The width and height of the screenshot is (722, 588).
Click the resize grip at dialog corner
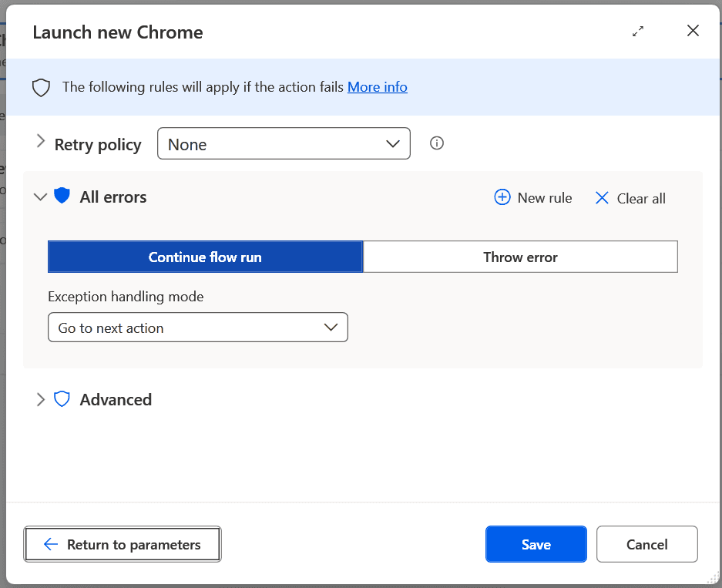713,578
